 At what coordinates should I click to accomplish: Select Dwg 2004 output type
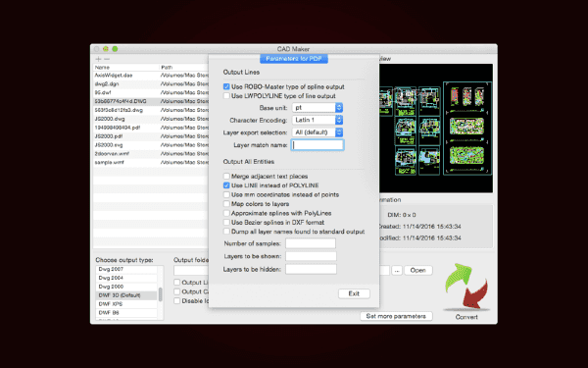coord(126,278)
